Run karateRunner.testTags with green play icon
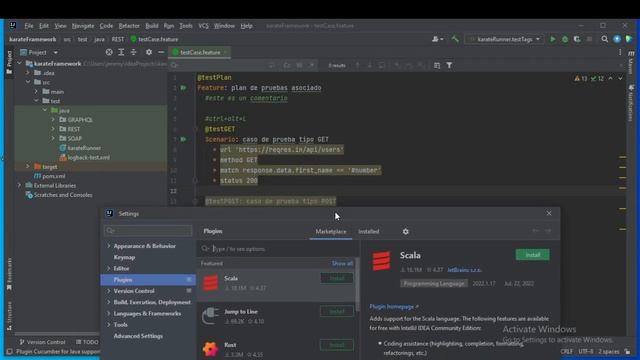 [x=553, y=39]
